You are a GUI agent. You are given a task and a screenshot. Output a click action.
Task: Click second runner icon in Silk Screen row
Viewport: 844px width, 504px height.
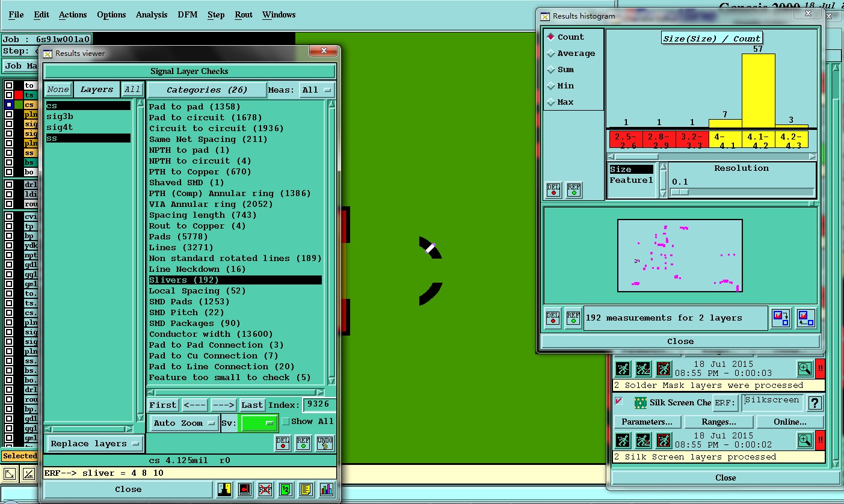643,440
